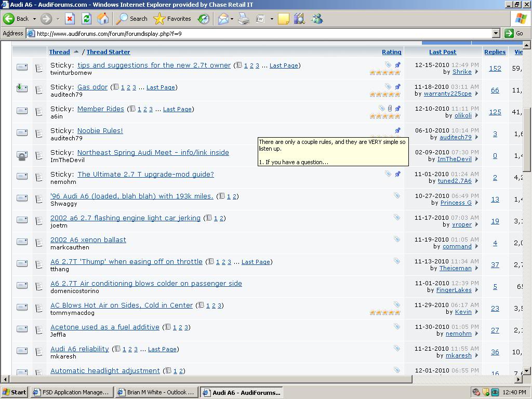Open Northeast Spring Audi Meet thread

point(153,152)
